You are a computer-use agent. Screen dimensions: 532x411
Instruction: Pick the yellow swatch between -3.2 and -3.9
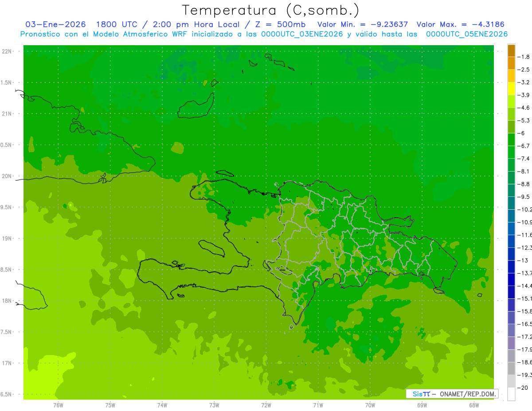511,89
